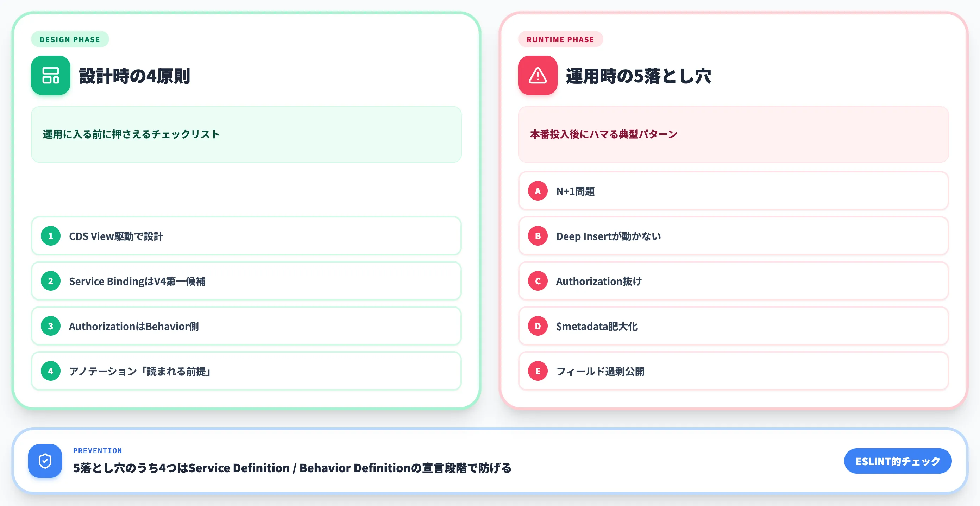This screenshot has height=506, width=980.
Task: Click the red letter E badge
Action: pyautogui.click(x=538, y=371)
